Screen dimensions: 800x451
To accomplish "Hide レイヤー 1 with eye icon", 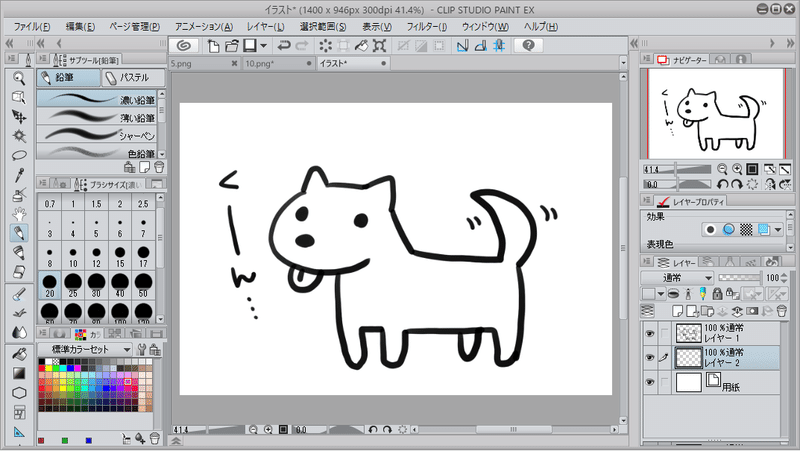I will click(649, 334).
